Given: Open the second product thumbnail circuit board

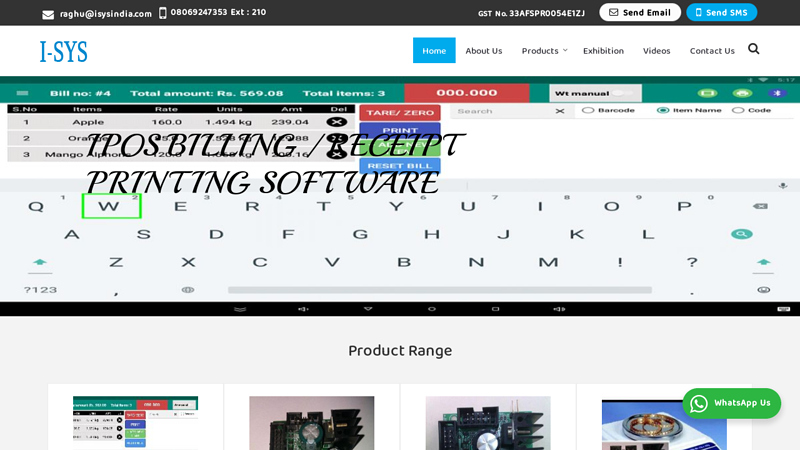Looking at the screenshot, I should click(312, 423).
